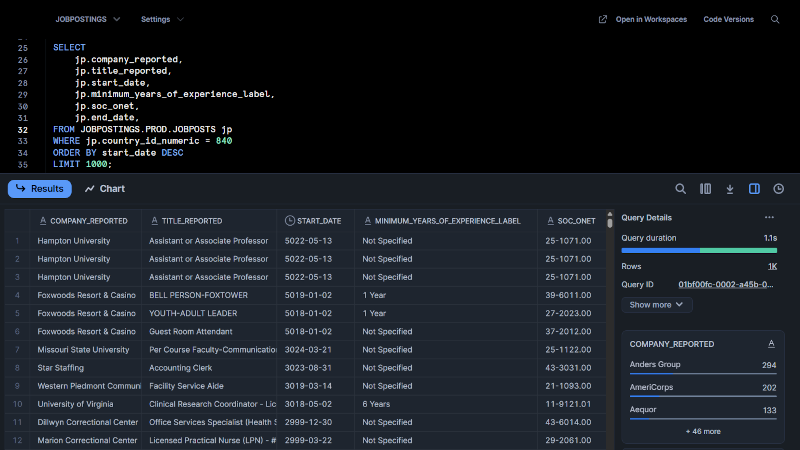Switch to the Chart tab
800x450 pixels.
click(105, 189)
